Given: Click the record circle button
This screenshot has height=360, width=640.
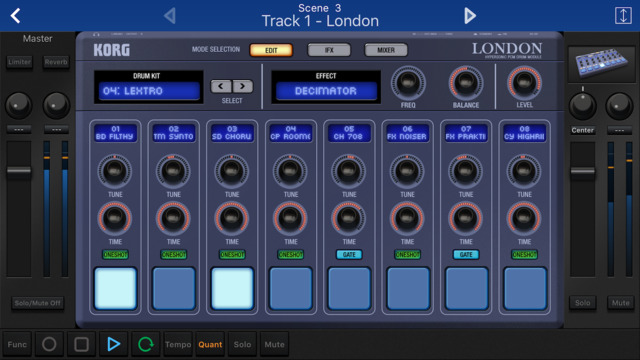Looking at the screenshot, I should (x=49, y=344).
